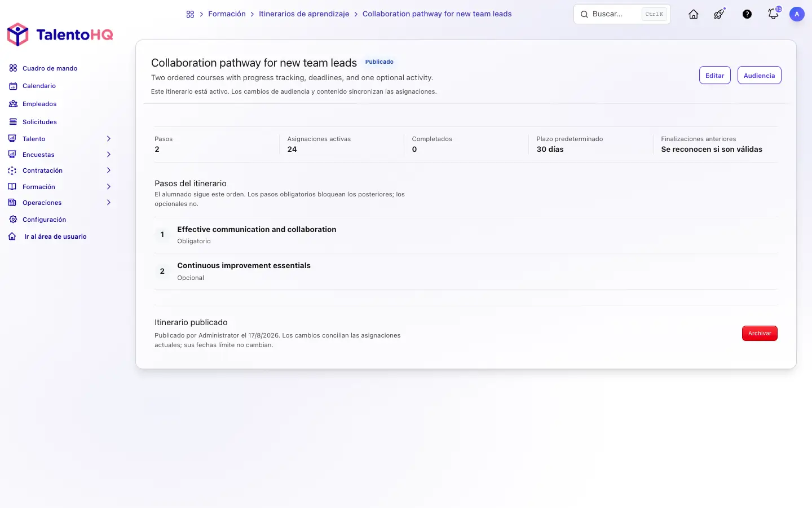Viewport: 812px width, 508px height.
Task: Click the Formación book icon
Action: (x=12, y=187)
